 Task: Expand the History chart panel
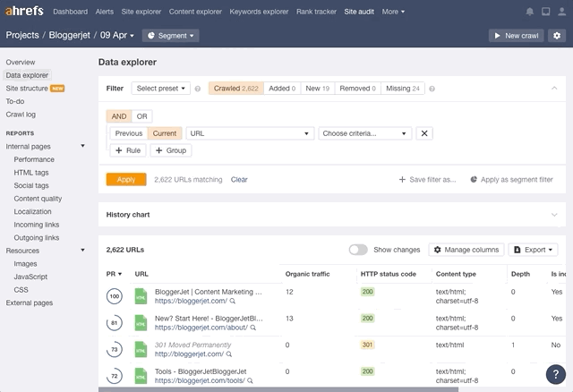[x=554, y=215]
